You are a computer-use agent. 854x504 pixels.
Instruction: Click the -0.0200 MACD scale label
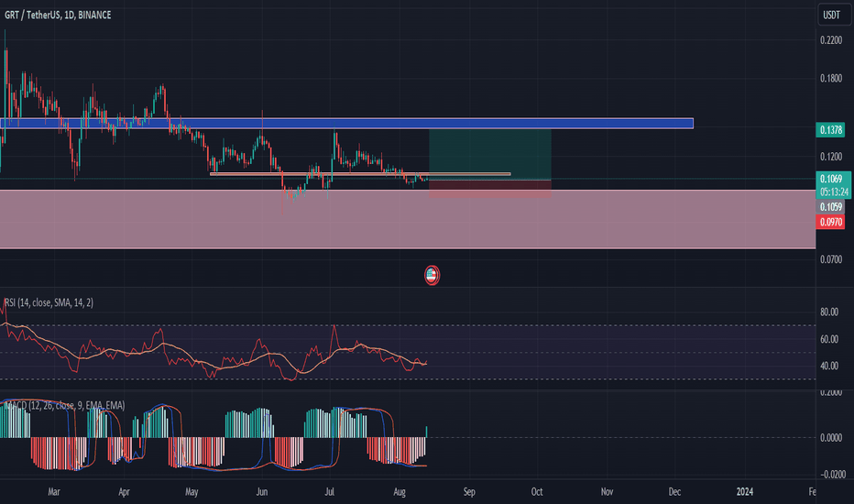pyautogui.click(x=832, y=475)
